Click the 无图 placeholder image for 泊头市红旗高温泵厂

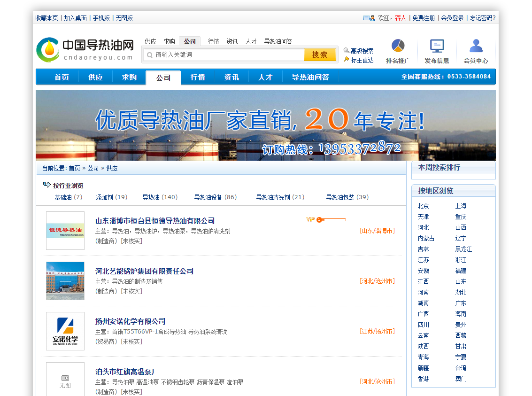[65, 380]
